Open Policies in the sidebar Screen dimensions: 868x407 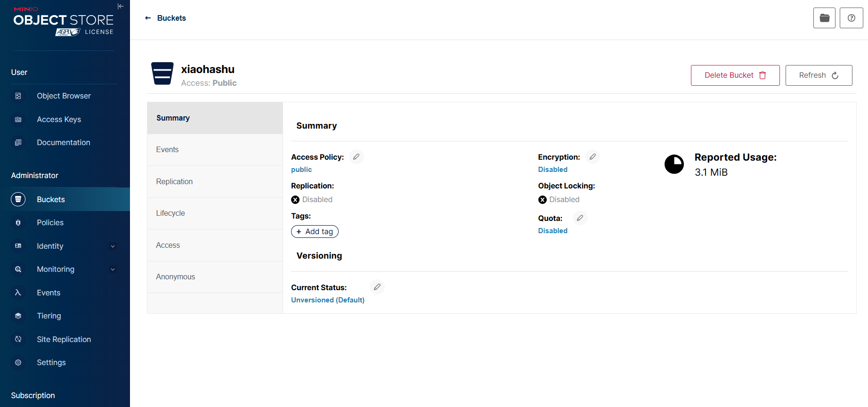point(50,222)
